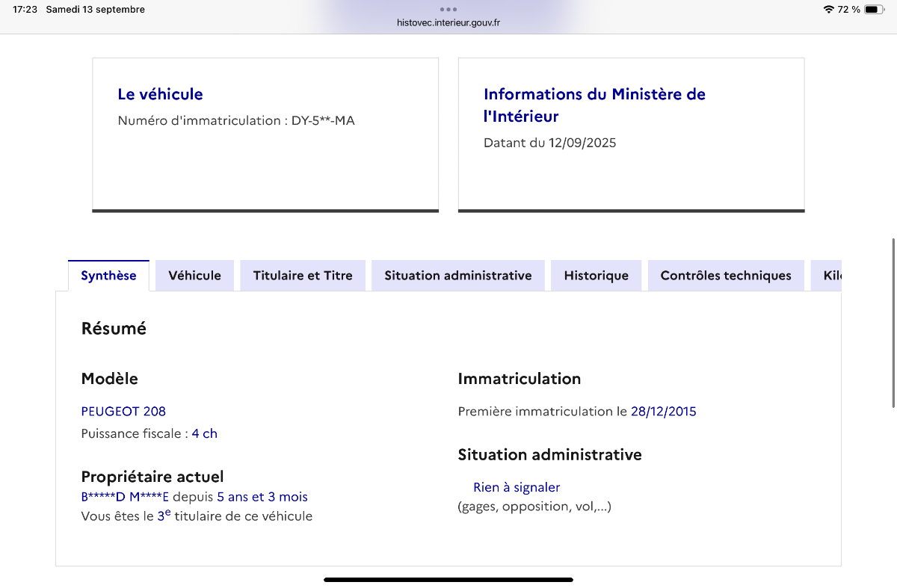Click the '(gages, opposition, vol,...)' note
897x588 pixels.
[x=534, y=507]
